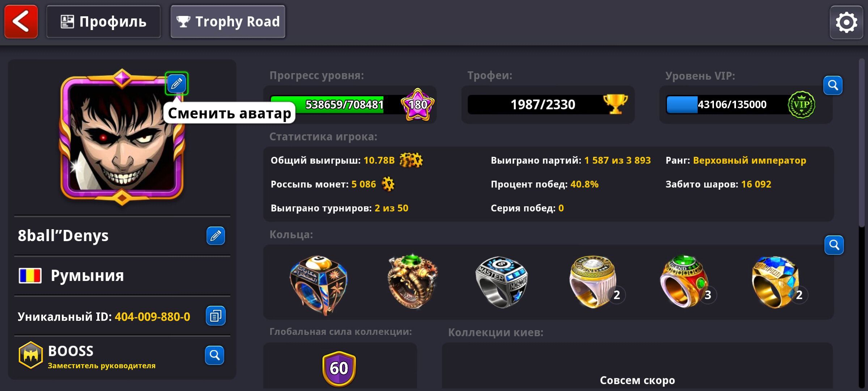
Task: Click the vertical scrollbar on the right
Action: point(862,143)
